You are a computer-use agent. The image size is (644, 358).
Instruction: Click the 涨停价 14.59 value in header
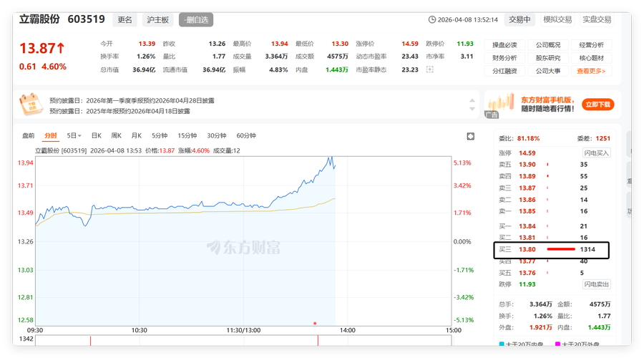[410, 44]
